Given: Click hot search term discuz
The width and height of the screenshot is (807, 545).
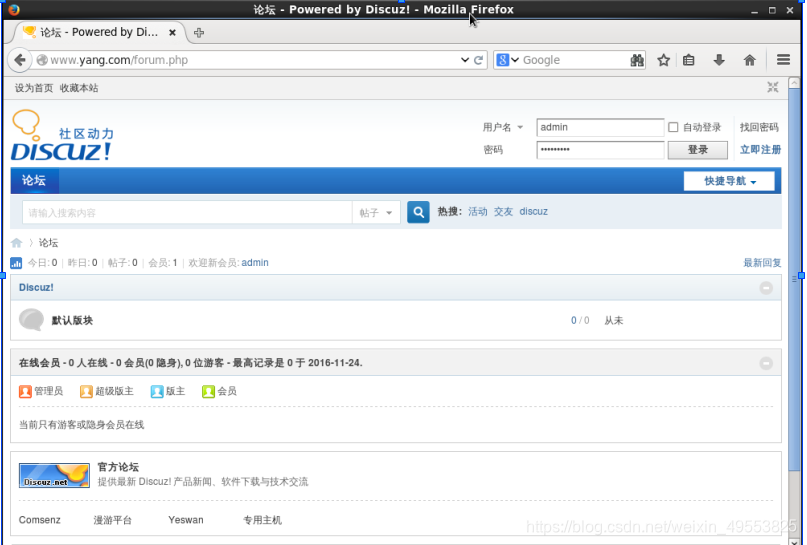Looking at the screenshot, I should 534,212.
